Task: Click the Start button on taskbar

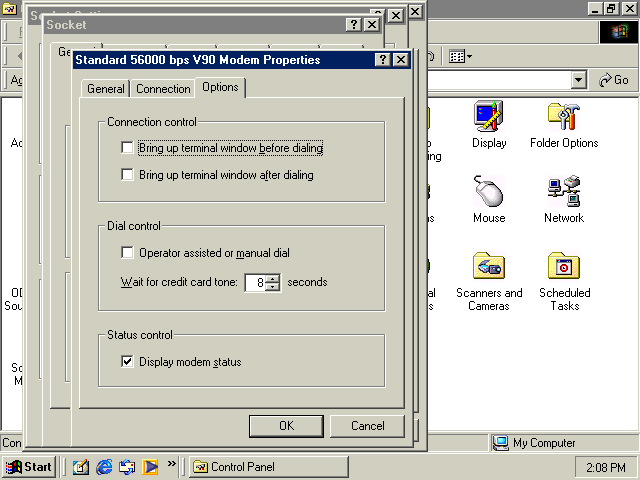Action: 29,467
